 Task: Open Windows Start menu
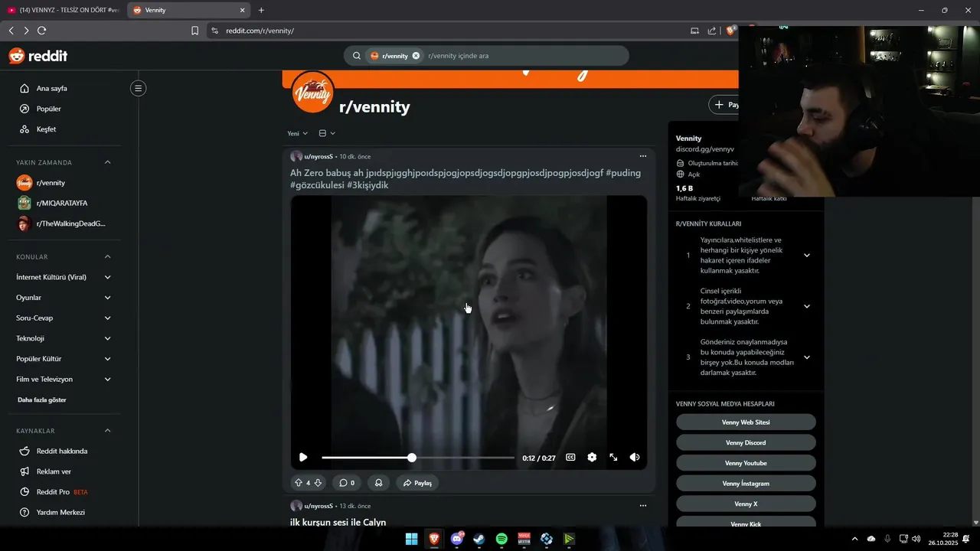(412, 539)
